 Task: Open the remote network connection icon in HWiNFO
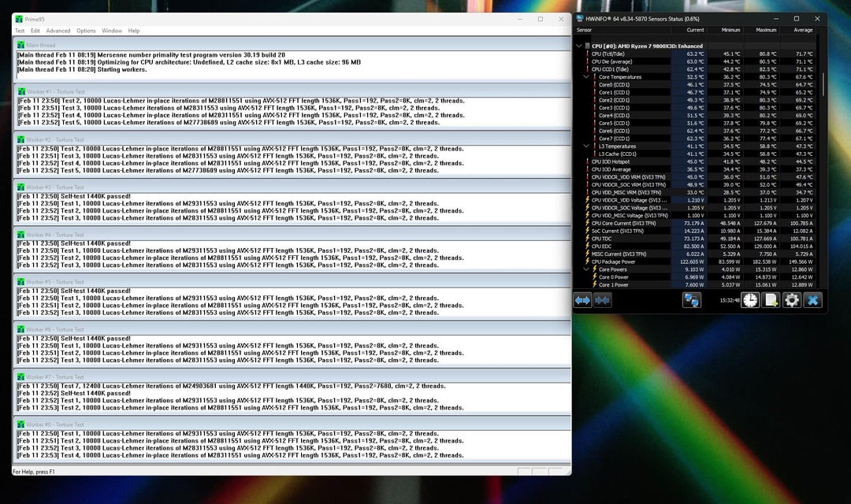[x=692, y=300]
